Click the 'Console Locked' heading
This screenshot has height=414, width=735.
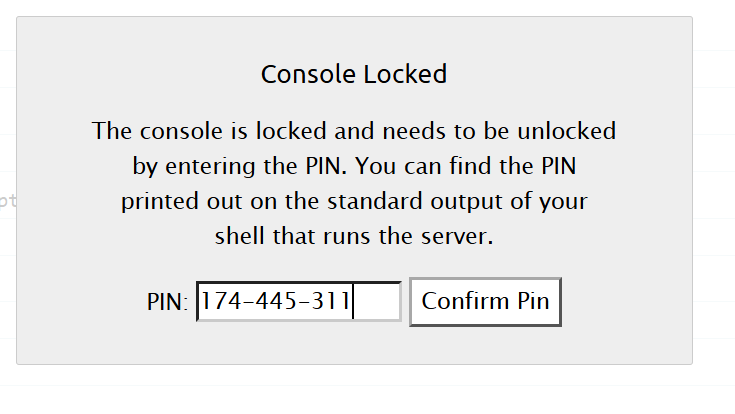point(354,74)
